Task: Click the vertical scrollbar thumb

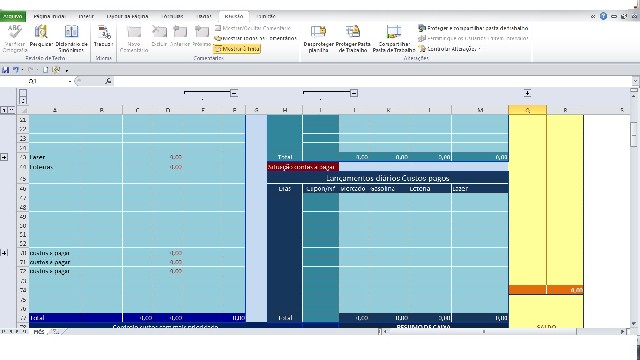Action: click(634, 135)
